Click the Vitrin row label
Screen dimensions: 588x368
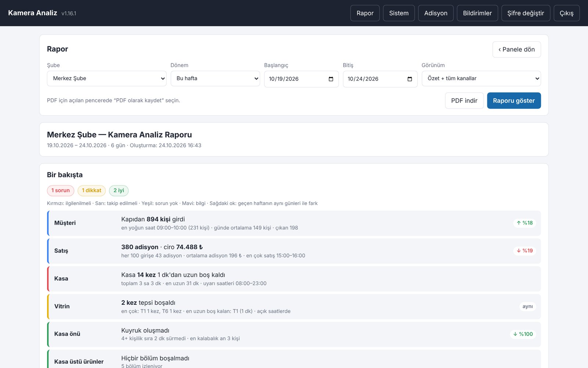coord(62,307)
